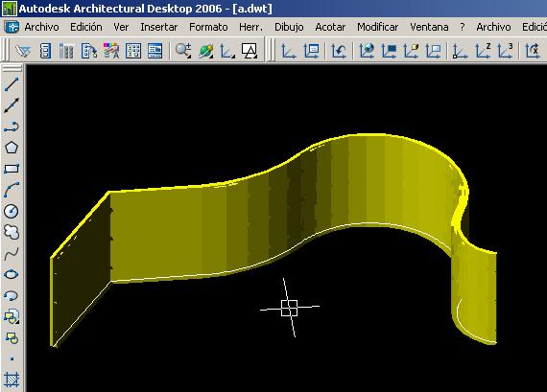Click the plain UCS icon after the toolbar grip
Screen dimensions: 547x392
(289, 51)
